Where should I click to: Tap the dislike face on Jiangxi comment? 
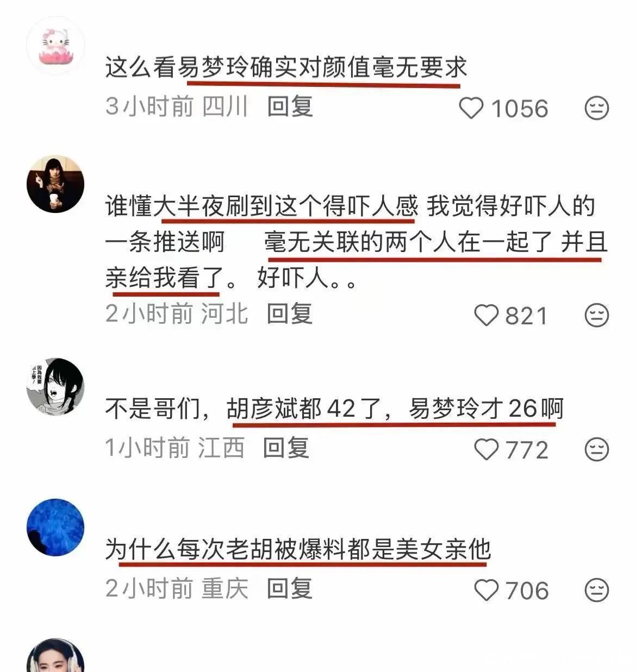coord(597,450)
